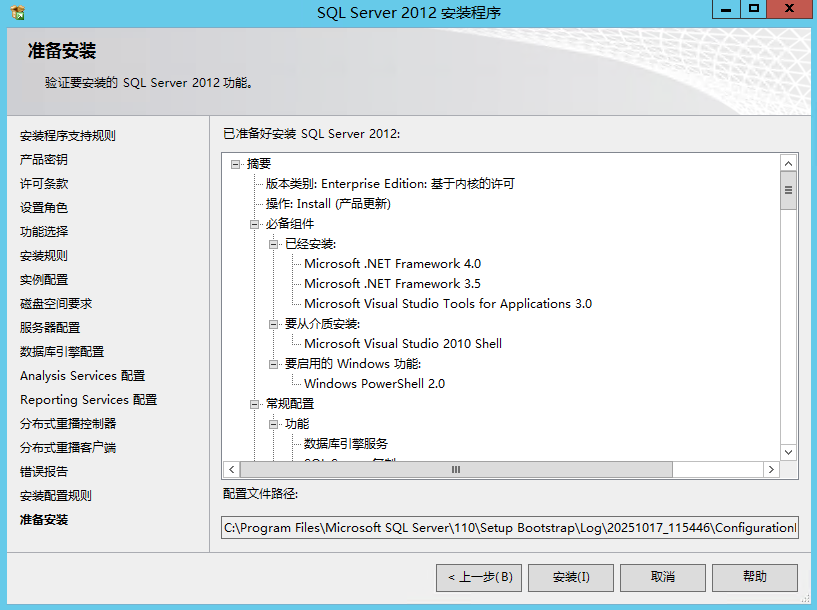Collapse the 摘要 tree node
This screenshot has height=610, width=817.
point(236,164)
